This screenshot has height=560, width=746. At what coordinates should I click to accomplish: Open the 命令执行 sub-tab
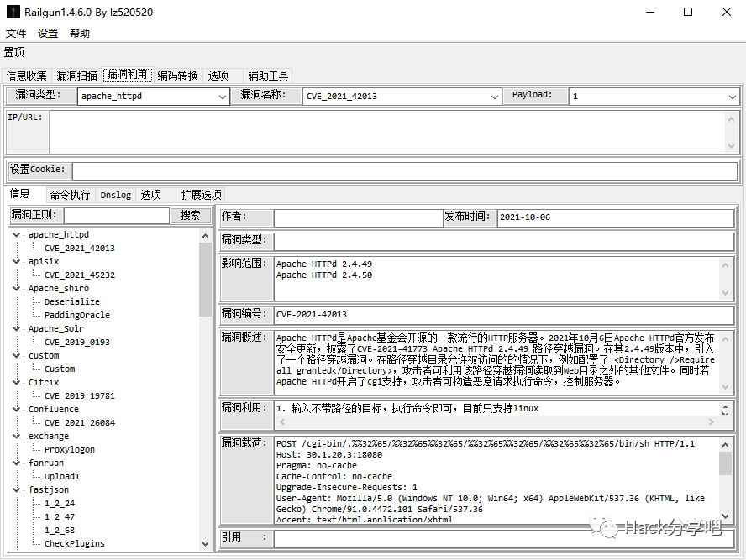(70, 195)
